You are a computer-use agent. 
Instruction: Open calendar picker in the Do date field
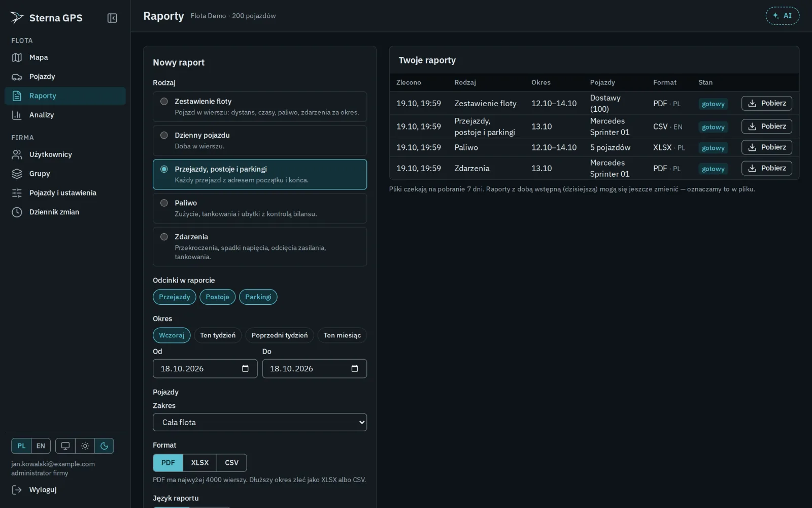pyautogui.click(x=355, y=368)
